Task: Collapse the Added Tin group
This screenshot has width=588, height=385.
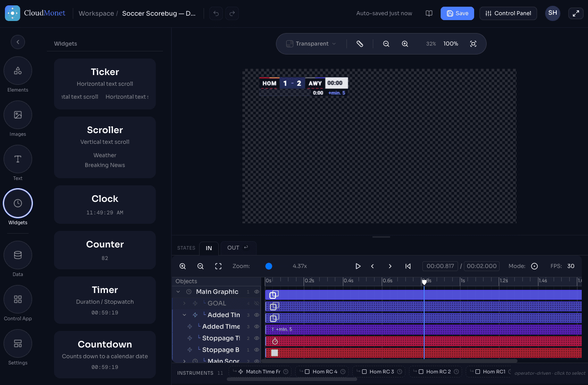Action: coord(184,315)
